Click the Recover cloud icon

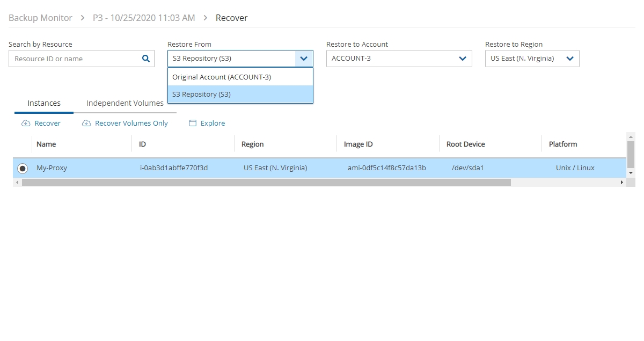[x=26, y=124]
